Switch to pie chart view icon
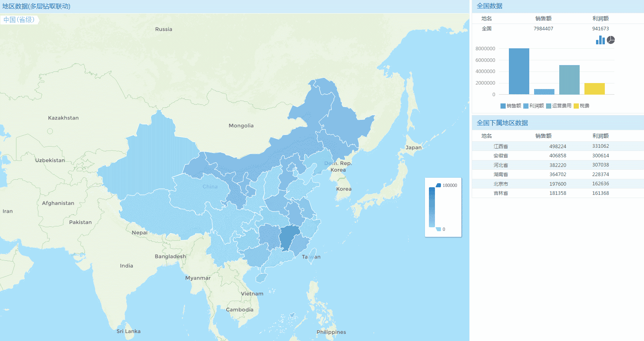Viewport: 644px width, 341px height. (611, 40)
